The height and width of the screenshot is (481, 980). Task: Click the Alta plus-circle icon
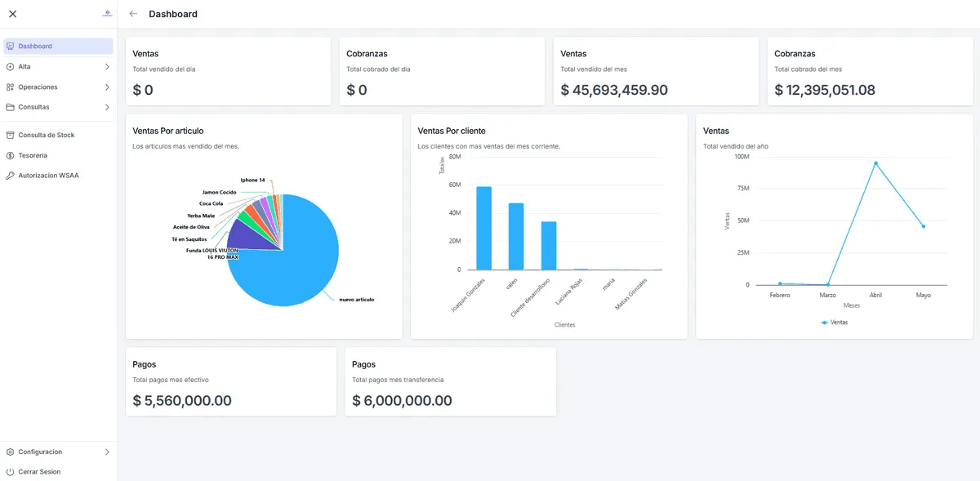point(10,66)
